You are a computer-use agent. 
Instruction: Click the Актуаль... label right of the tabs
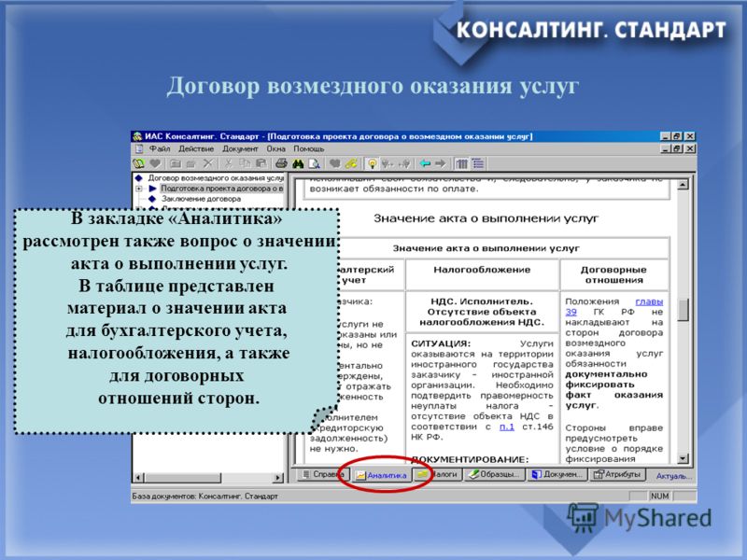click(673, 476)
